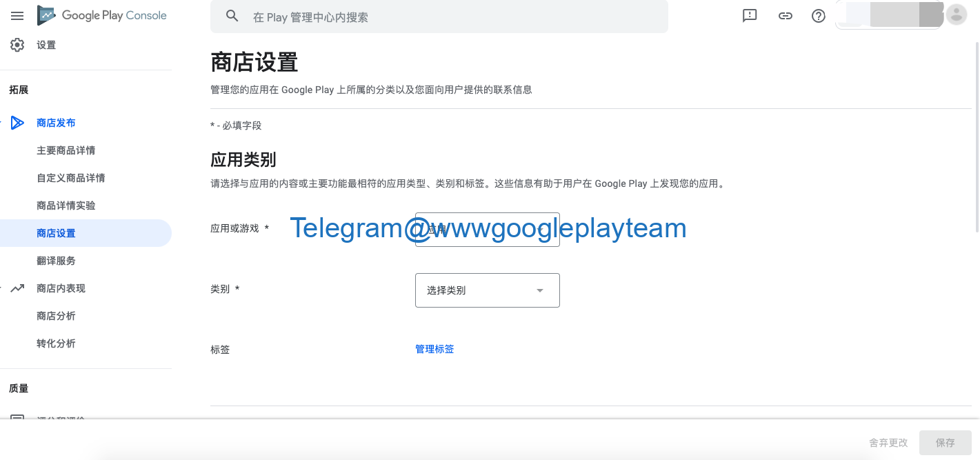
Task: Click the settings gear icon
Action: 17,45
